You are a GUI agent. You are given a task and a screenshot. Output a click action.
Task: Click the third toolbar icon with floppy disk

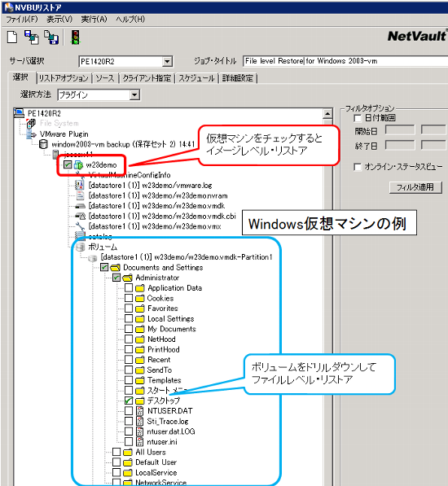coord(51,37)
